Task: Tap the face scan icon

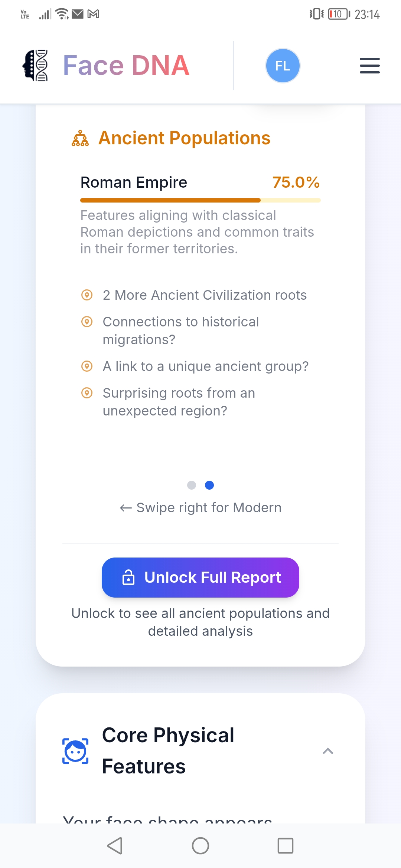Action: tap(75, 751)
